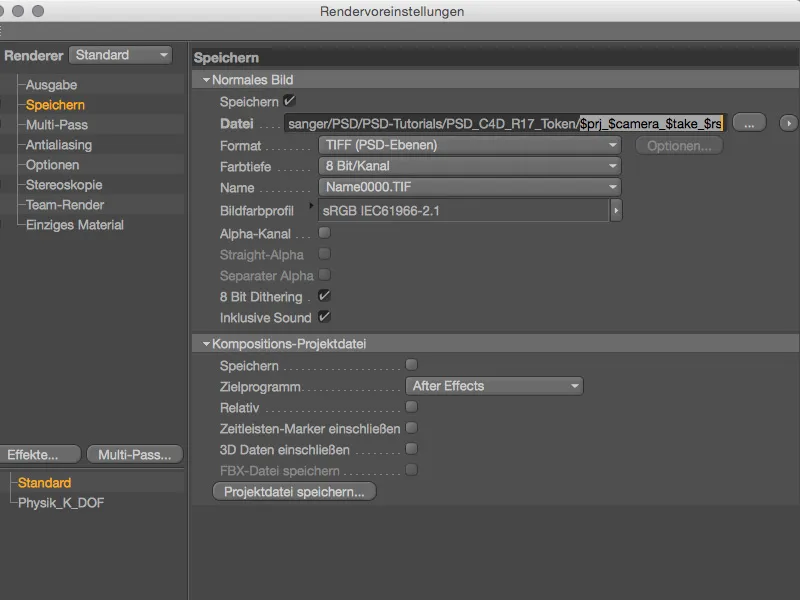Select Multi-Pass in settings tree
Viewport: 800px width, 600px height.
click(x=57, y=124)
